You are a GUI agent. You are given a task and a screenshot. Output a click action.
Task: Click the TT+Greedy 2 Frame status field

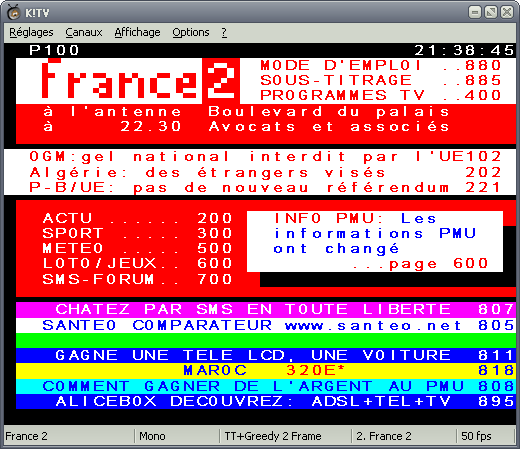(x=286, y=436)
